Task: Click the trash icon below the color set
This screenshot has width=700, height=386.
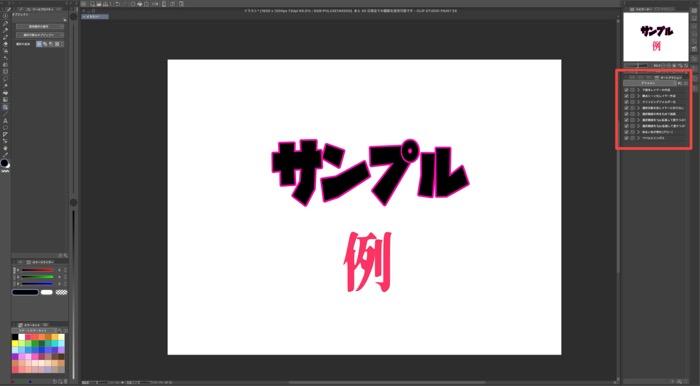Action: [x=66, y=381]
